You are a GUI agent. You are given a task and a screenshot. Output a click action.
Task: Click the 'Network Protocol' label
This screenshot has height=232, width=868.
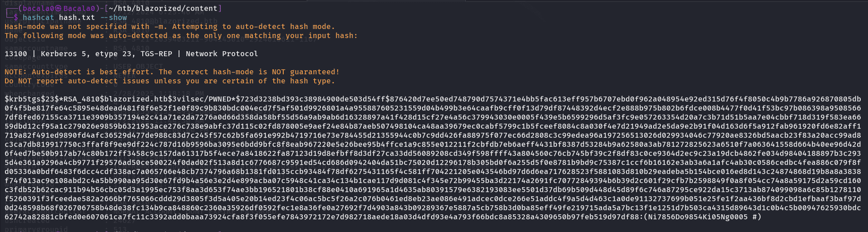(222, 54)
